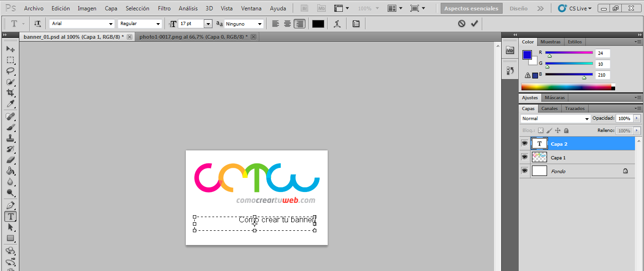Open the Opacidad slider arrow
The width and height of the screenshot is (644, 271).
637,118
